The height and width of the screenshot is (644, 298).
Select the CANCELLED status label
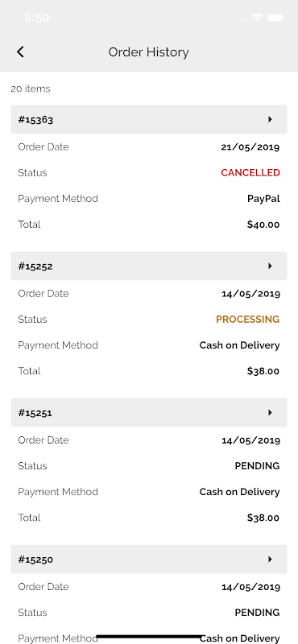[250, 173]
